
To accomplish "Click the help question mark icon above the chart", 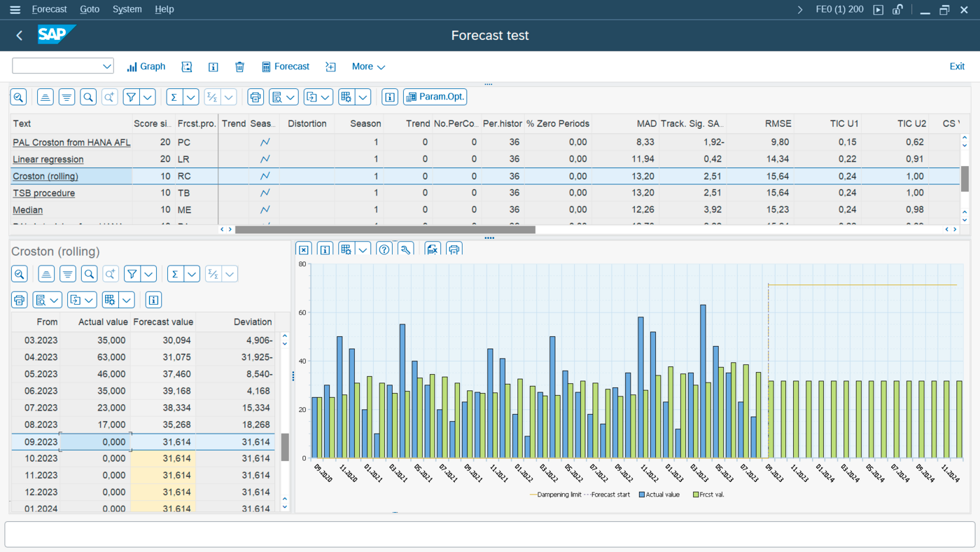I will click(x=384, y=249).
